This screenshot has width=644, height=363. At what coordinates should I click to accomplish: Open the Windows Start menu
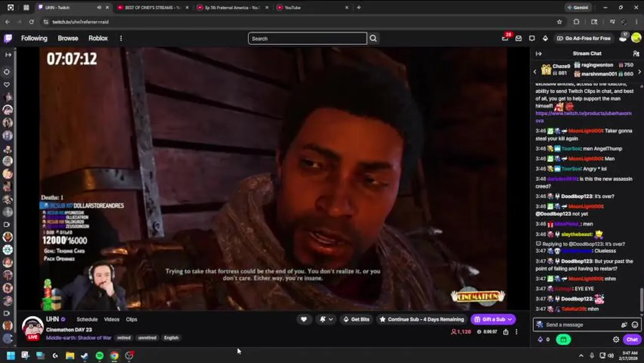coord(11,355)
